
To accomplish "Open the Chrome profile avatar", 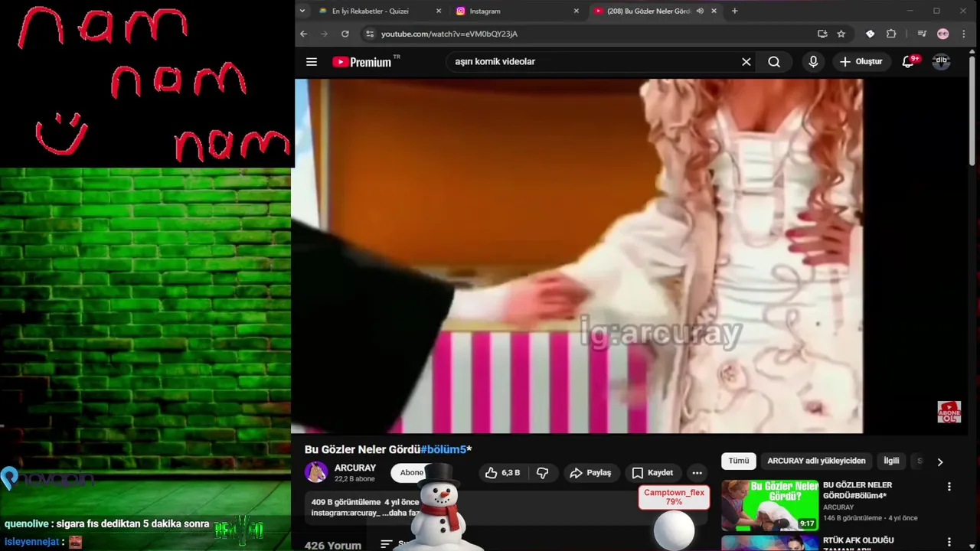I will (x=943, y=34).
